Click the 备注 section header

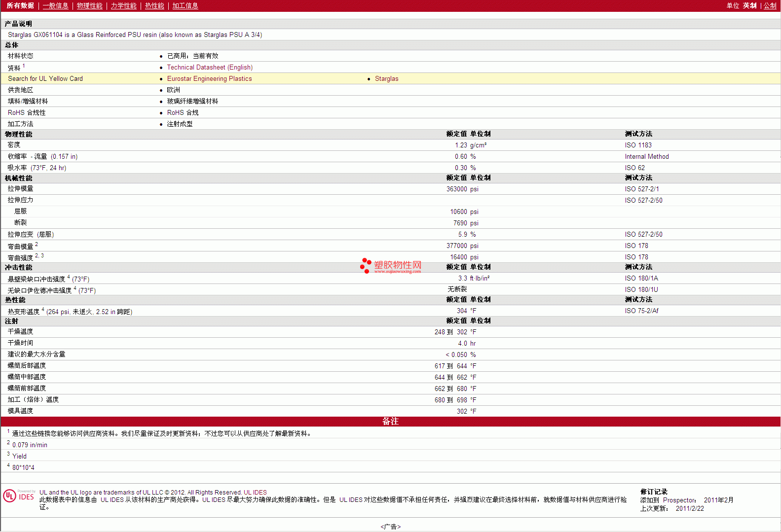[390, 421]
